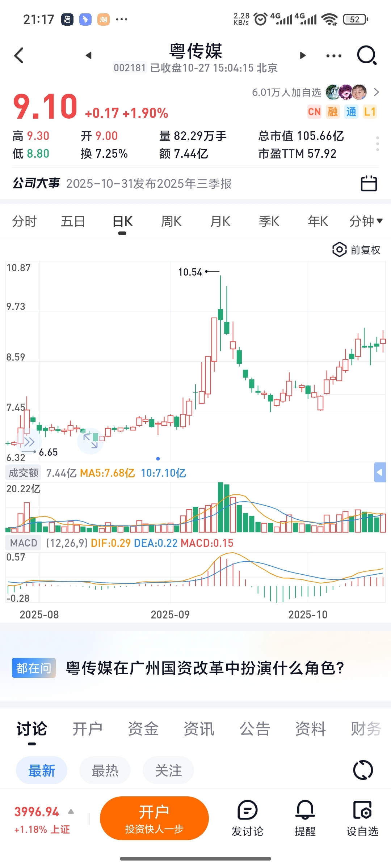This screenshot has width=391, height=868.
Task: Tap the 粤传媒 stock title
Action: (x=196, y=51)
